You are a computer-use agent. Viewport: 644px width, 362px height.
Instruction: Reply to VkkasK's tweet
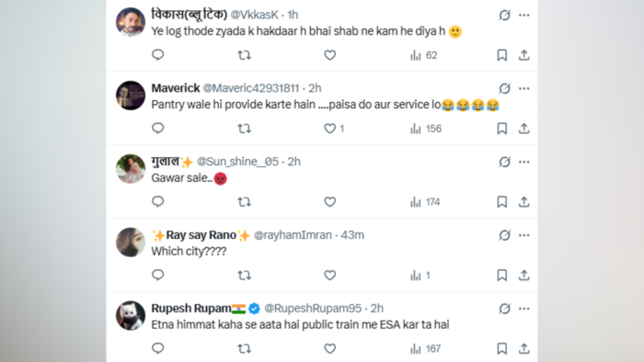[157, 55]
